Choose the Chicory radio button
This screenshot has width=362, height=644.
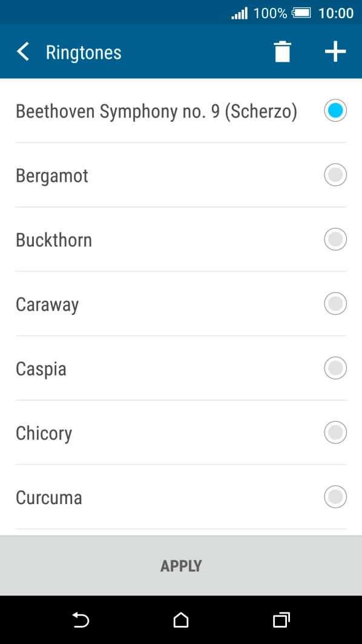click(x=335, y=433)
